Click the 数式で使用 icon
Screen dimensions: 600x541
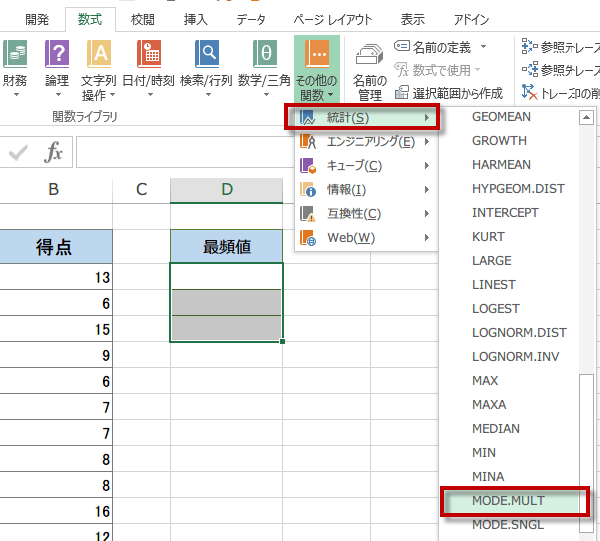401,70
